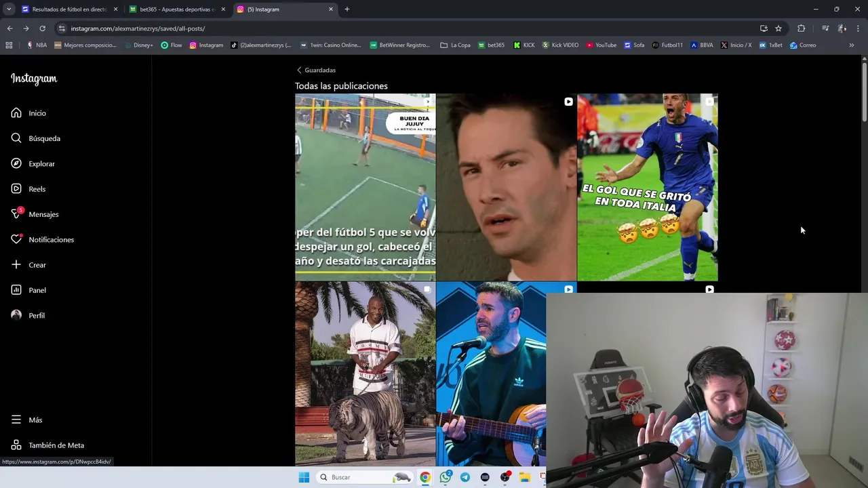Image resolution: width=868 pixels, height=488 pixels.
Task: Open the BBVA bookmark
Action: tap(702, 45)
